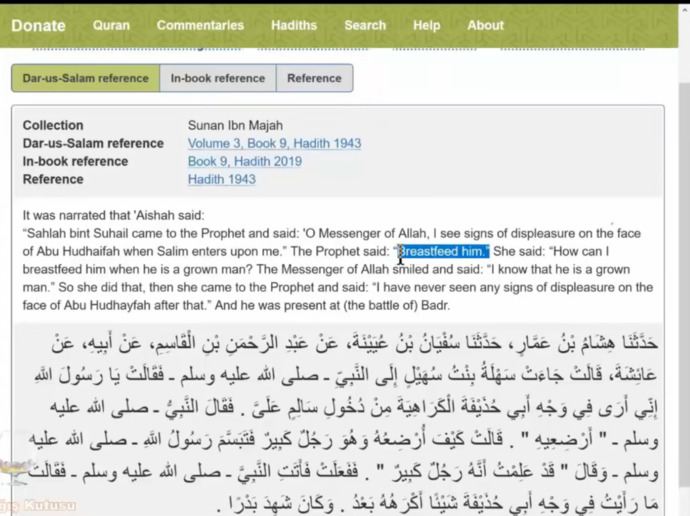Select the Dar-us-Salam reference tab
Screen dimensions: 690x516
(86, 78)
